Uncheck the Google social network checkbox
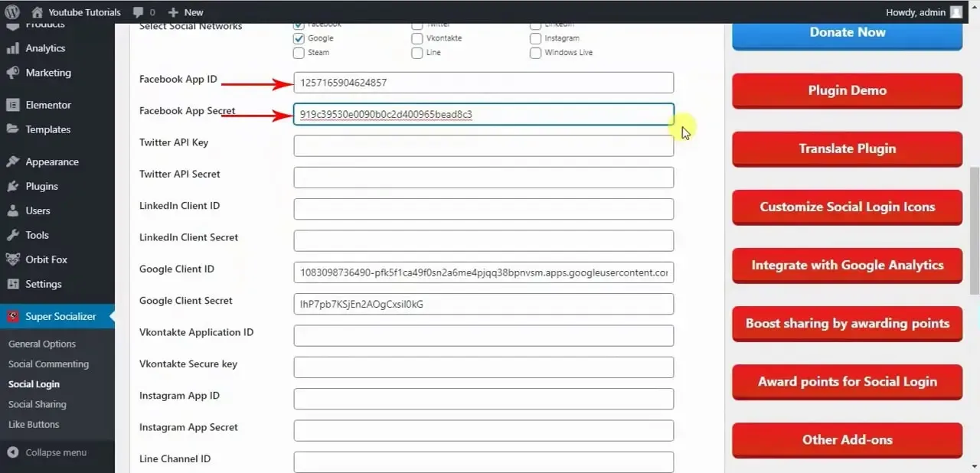Viewport: 980px width, 473px height. pos(299,38)
